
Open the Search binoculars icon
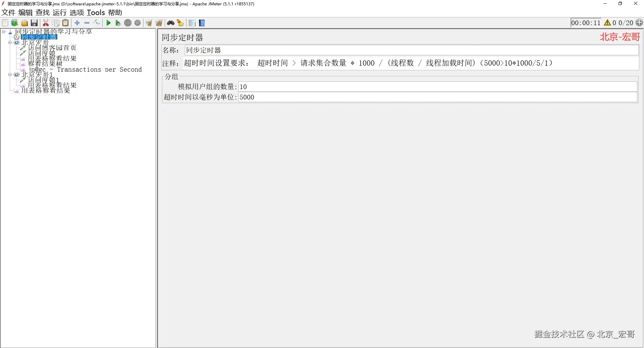(x=171, y=23)
